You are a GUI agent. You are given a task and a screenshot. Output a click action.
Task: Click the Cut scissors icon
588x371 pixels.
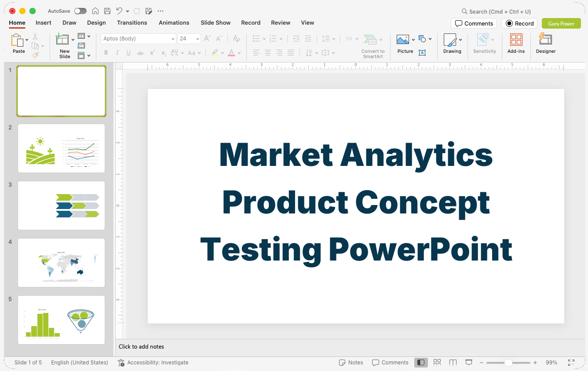coord(35,37)
